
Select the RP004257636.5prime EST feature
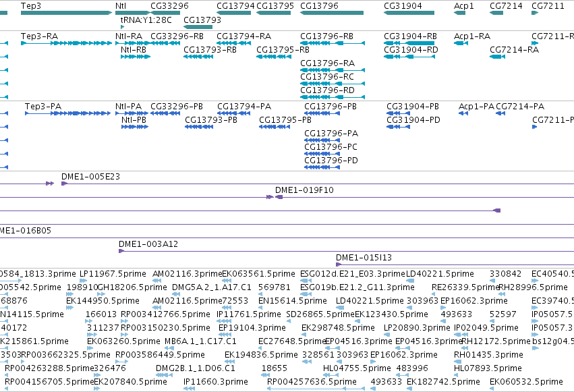coord(316,389)
